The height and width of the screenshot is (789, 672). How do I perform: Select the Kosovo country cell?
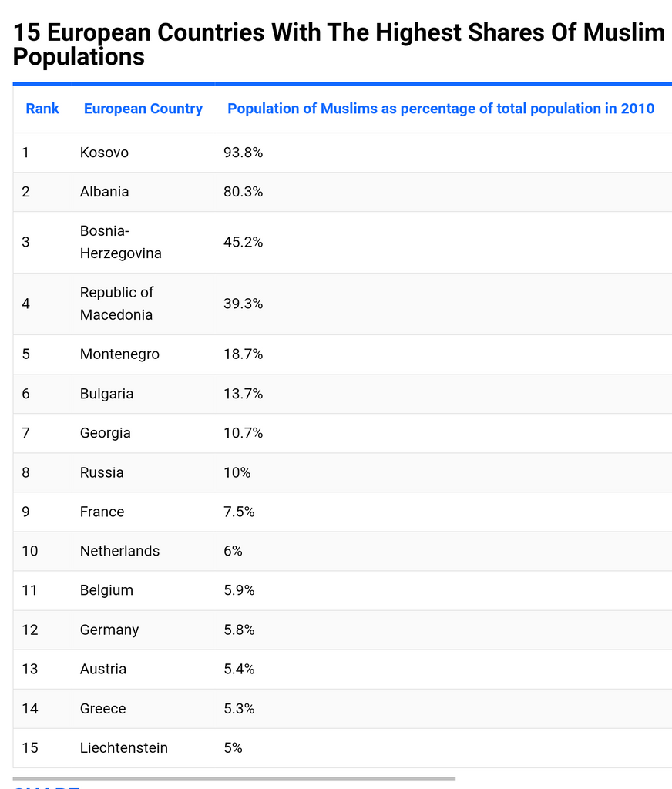pyautogui.click(x=104, y=153)
